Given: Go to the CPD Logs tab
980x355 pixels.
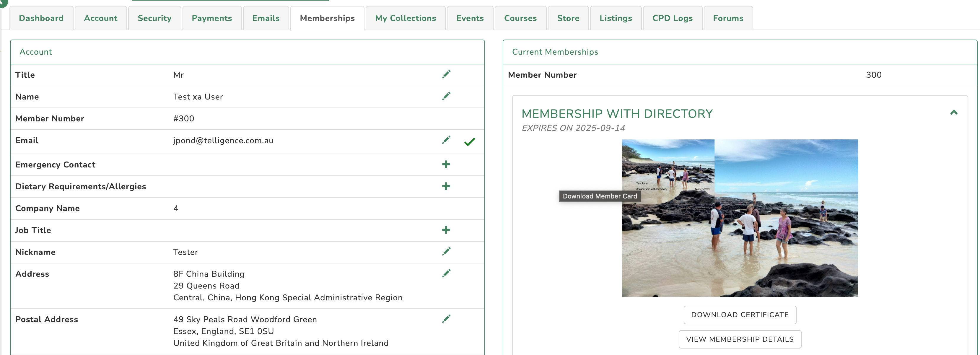Looking at the screenshot, I should pos(672,18).
